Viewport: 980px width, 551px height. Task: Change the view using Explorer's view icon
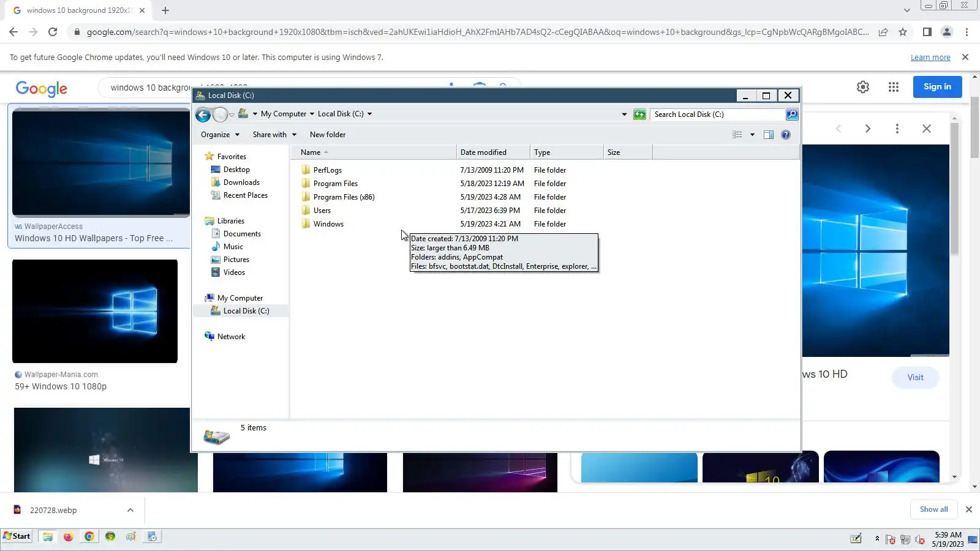(x=737, y=135)
